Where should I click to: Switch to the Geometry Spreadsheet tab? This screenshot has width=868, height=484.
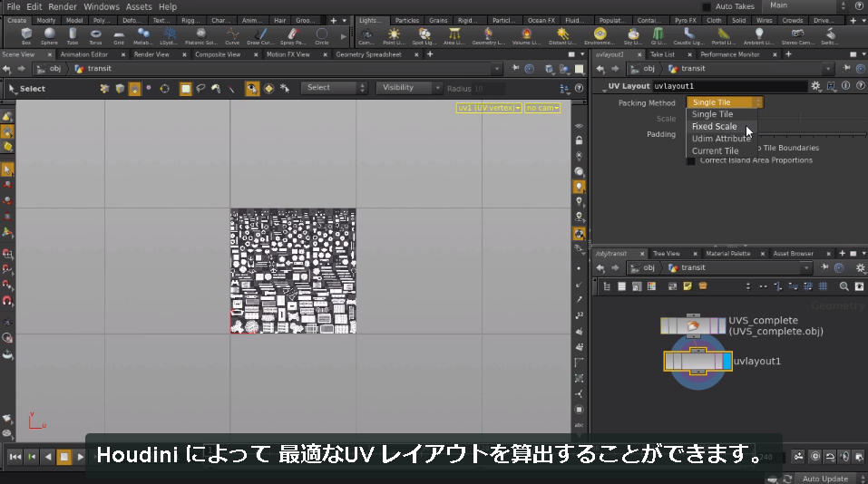tap(368, 54)
